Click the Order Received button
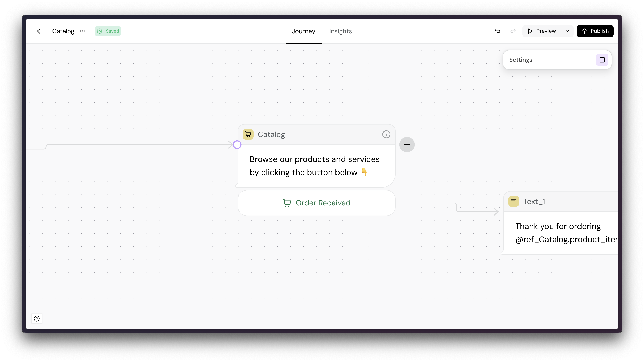 pyautogui.click(x=317, y=203)
